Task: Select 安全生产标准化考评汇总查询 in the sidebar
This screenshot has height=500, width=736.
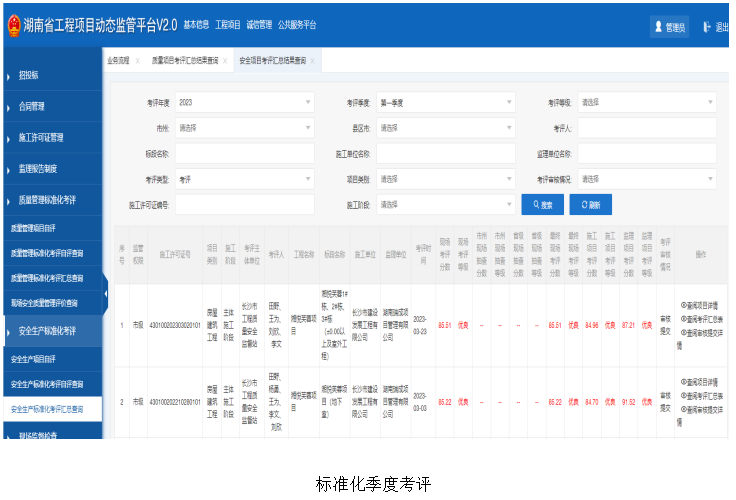Action: coord(53,409)
